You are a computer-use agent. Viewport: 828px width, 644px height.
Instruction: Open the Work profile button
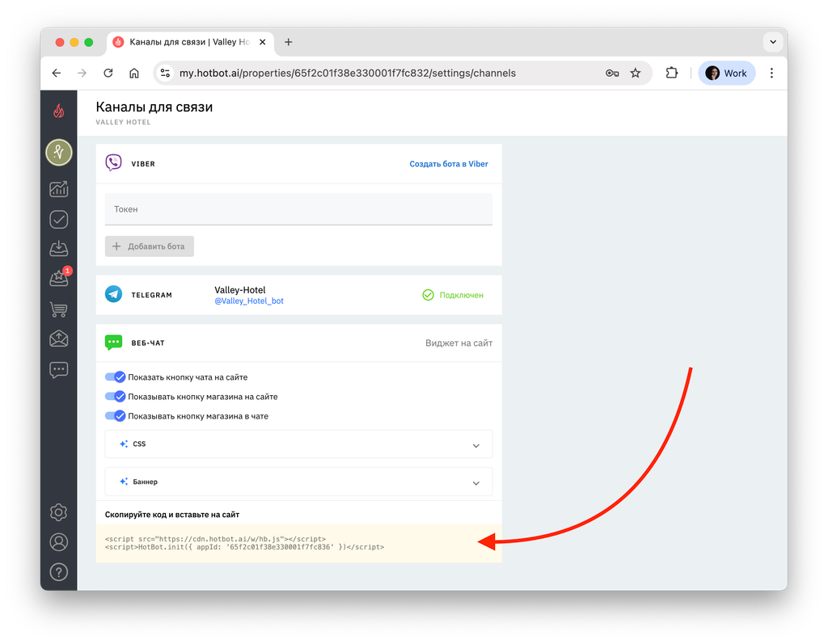[727, 73]
